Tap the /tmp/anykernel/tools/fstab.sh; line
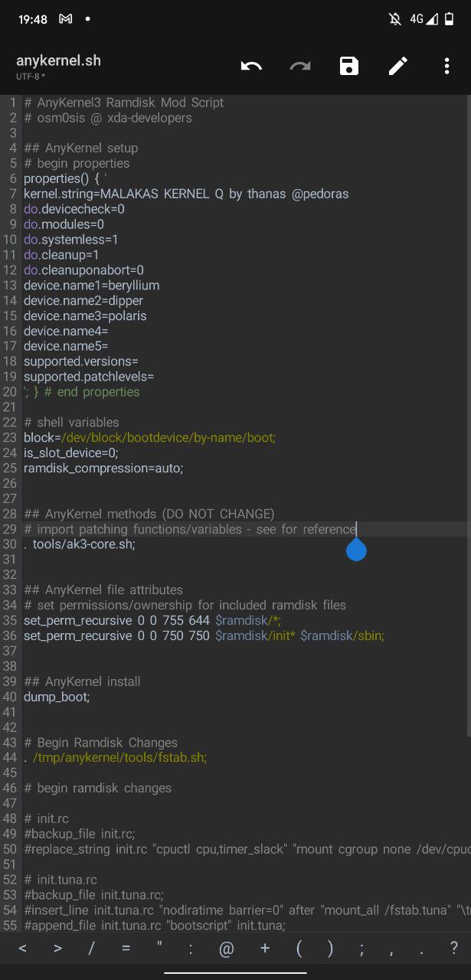Screen dimensions: 471x980 [x=115, y=758]
